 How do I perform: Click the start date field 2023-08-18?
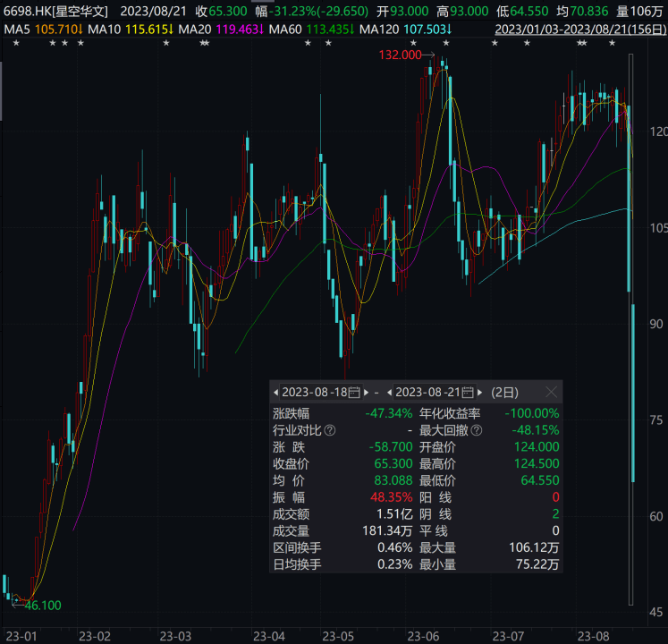click(x=315, y=393)
